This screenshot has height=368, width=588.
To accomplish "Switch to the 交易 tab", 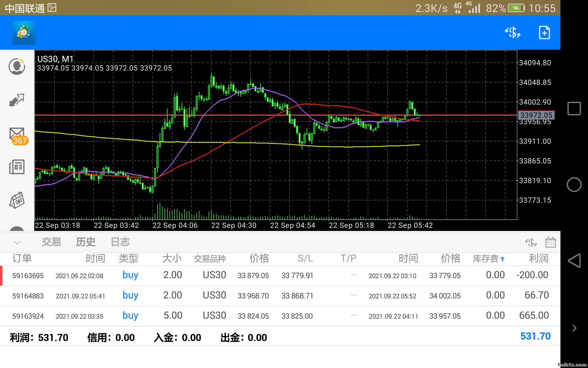I will [x=51, y=242].
